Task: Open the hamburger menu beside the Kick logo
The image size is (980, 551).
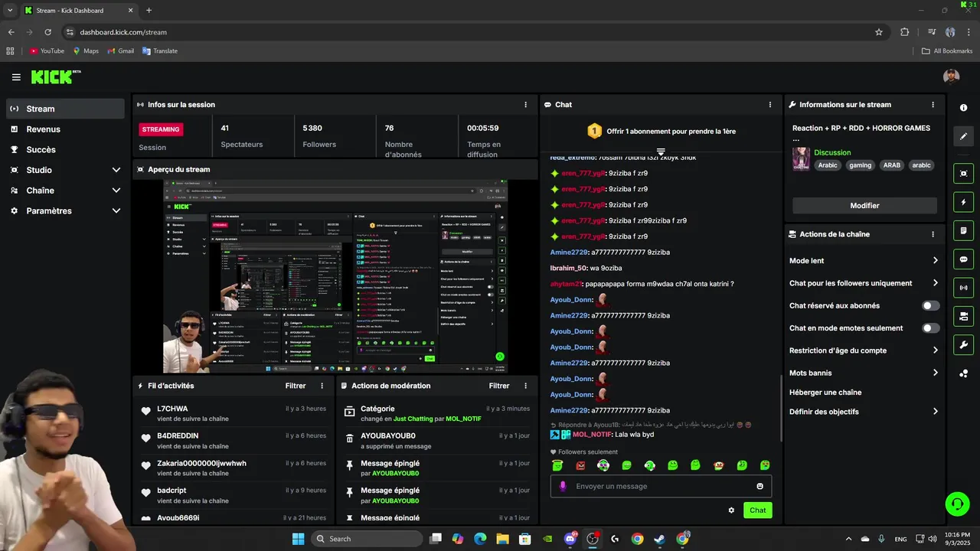Action: [16, 77]
